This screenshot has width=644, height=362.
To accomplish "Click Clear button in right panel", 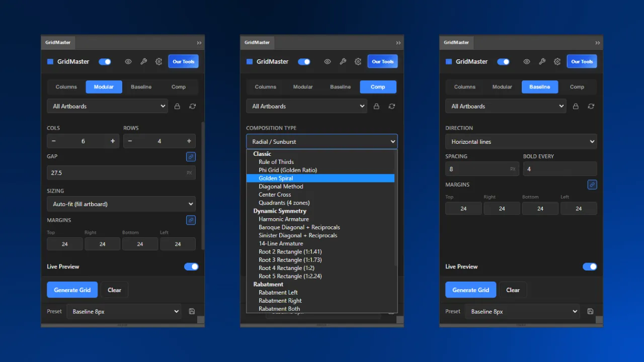I will point(513,290).
